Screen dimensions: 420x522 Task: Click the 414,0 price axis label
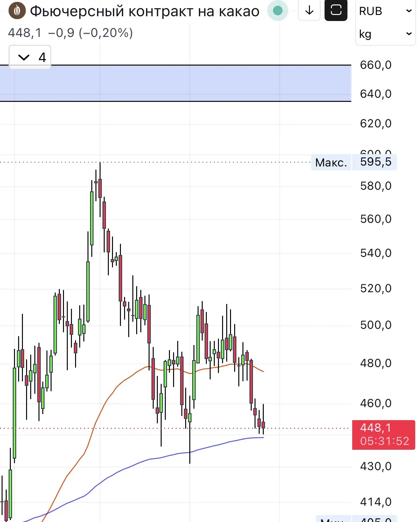[x=376, y=502]
